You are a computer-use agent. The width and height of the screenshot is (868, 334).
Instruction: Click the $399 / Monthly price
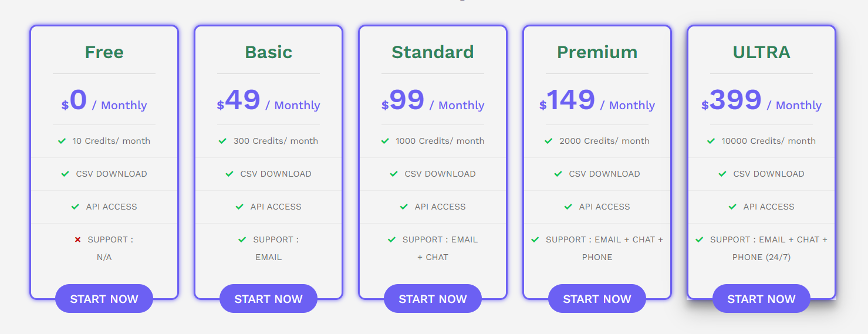point(761,101)
